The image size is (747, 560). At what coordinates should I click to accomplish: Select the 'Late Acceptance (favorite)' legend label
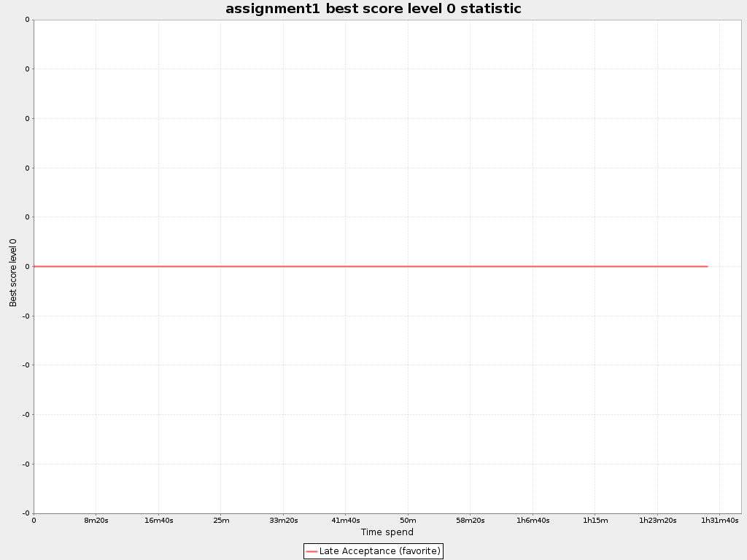coord(379,551)
